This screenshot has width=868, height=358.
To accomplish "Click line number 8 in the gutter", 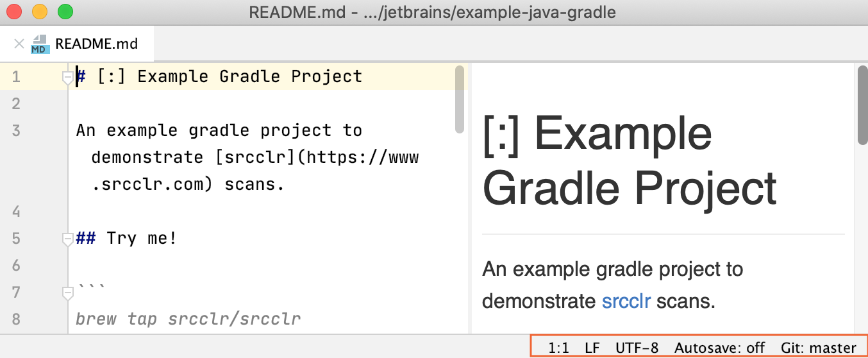I will tap(16, 319).
